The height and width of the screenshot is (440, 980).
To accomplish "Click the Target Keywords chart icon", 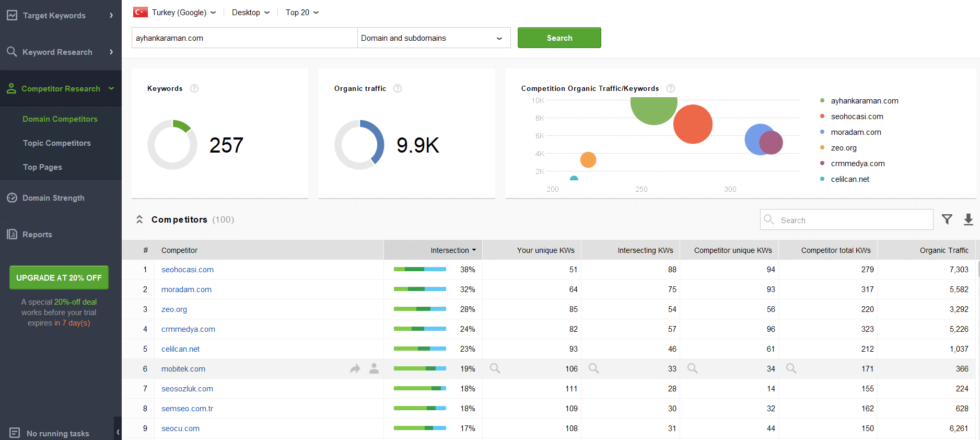I will tap(12, 15).
